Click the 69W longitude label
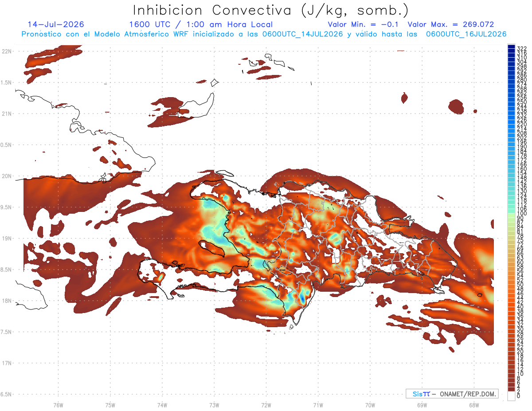Image resolution: width=532 pixels, height=411 pixels. point(422,405)
